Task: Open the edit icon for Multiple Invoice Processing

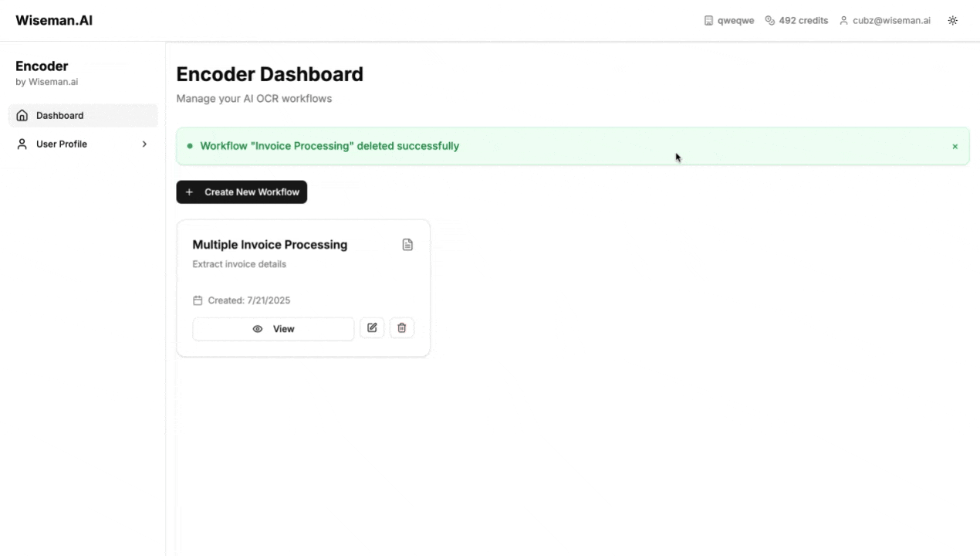Action: (x=372, y=327)
